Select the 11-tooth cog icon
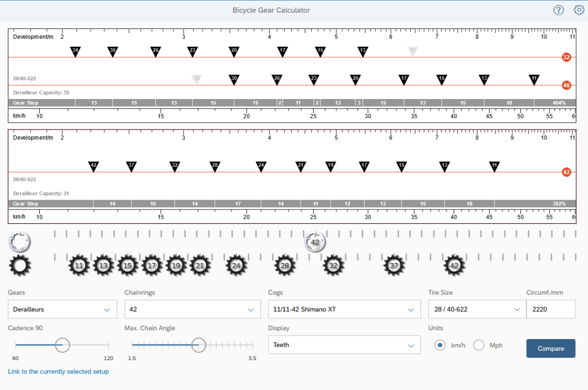Image resolution: width=588 pixels, height=390 pixels. click(79, 265)
